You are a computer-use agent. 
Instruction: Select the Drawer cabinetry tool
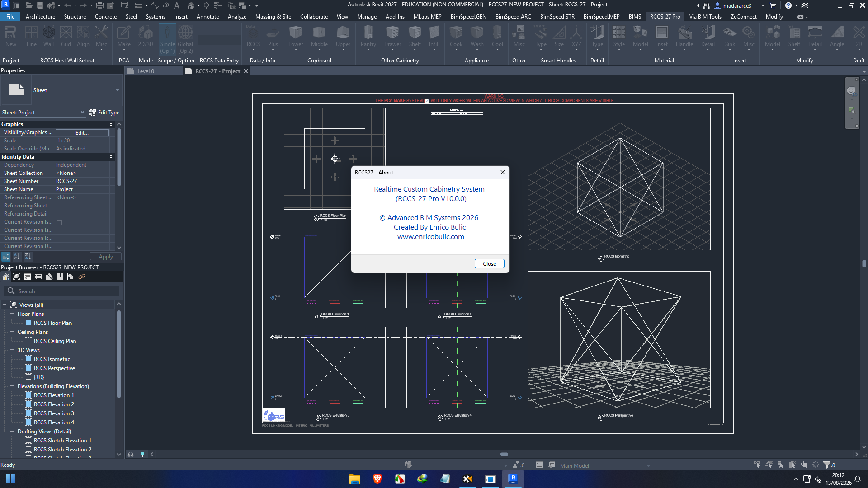coord(392,37)
